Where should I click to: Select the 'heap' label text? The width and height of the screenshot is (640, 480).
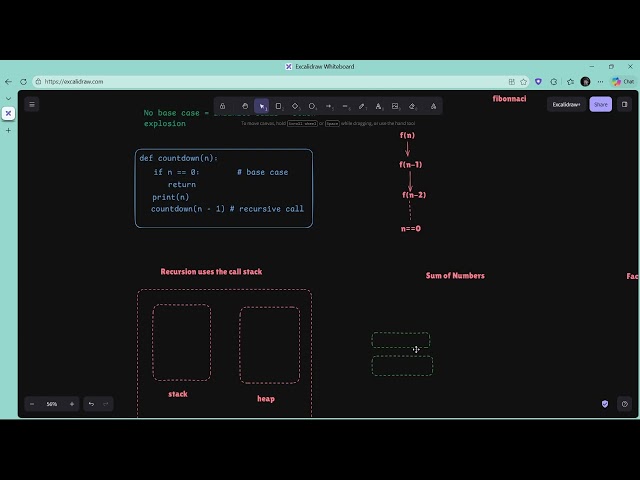point(266,399)
